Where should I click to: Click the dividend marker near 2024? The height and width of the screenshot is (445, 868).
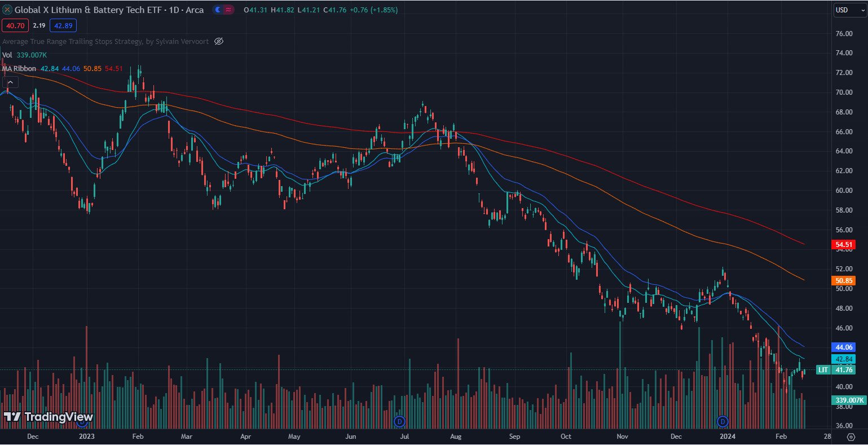click(x=722, y=421)
